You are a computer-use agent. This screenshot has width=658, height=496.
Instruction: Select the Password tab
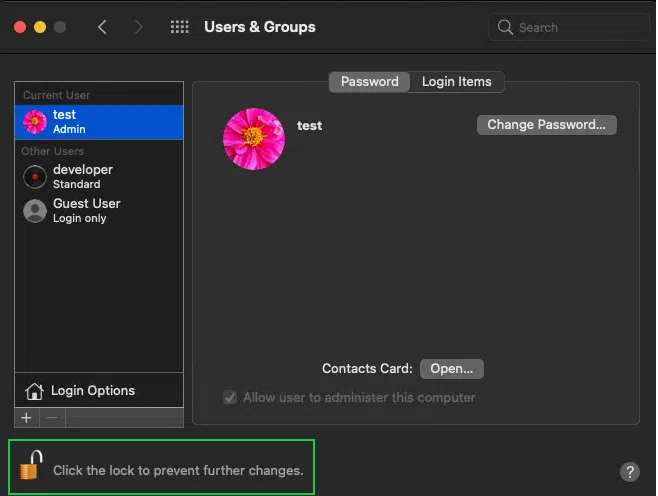pos(369,82)
